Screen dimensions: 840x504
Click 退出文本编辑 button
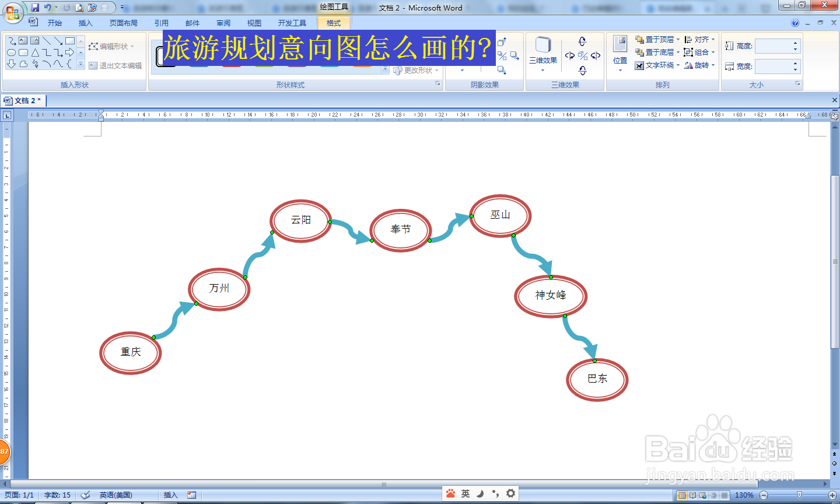click(116, 66)
